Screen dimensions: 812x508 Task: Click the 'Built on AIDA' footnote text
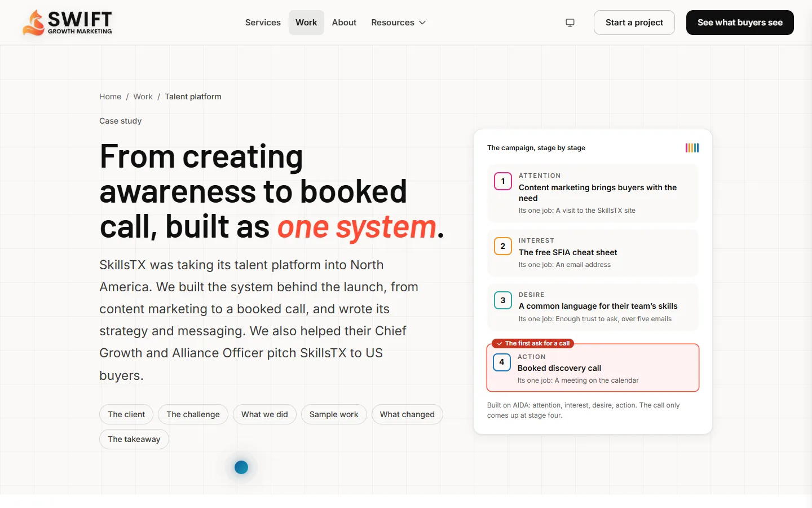(584, 410)
